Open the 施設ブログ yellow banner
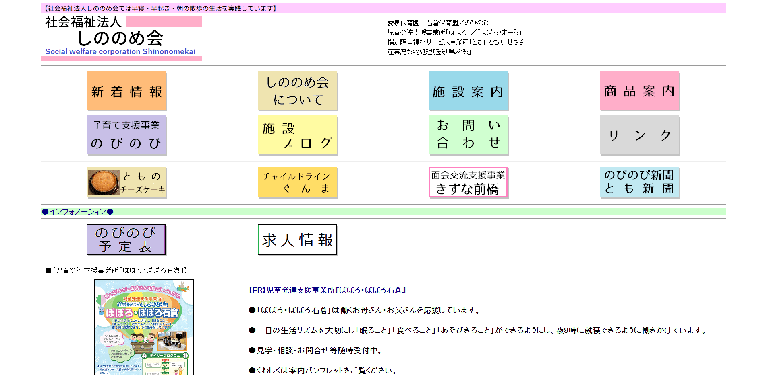 (297, 135)
